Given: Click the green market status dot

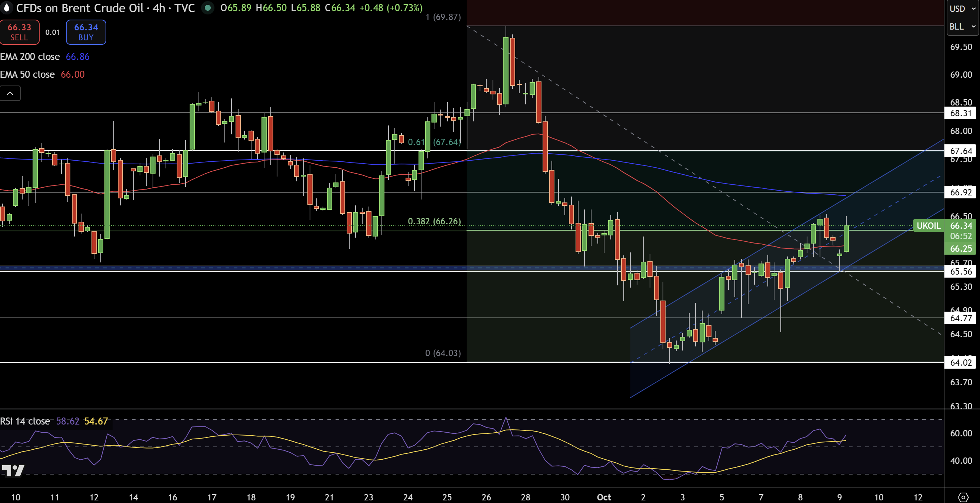Looking at the screenshot, I should (208, 8).
